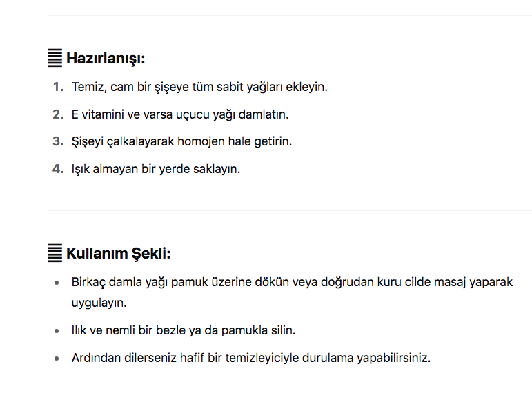Click the bullet before "Birkaç damla yağı"
Viewport: 532px width, 413px height.
click(x=57, y=283)
